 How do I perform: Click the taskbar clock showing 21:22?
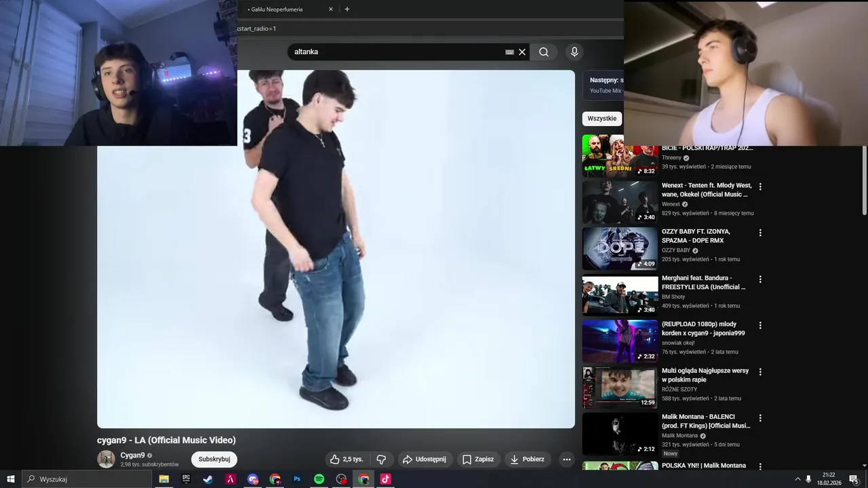pos(828,479)
